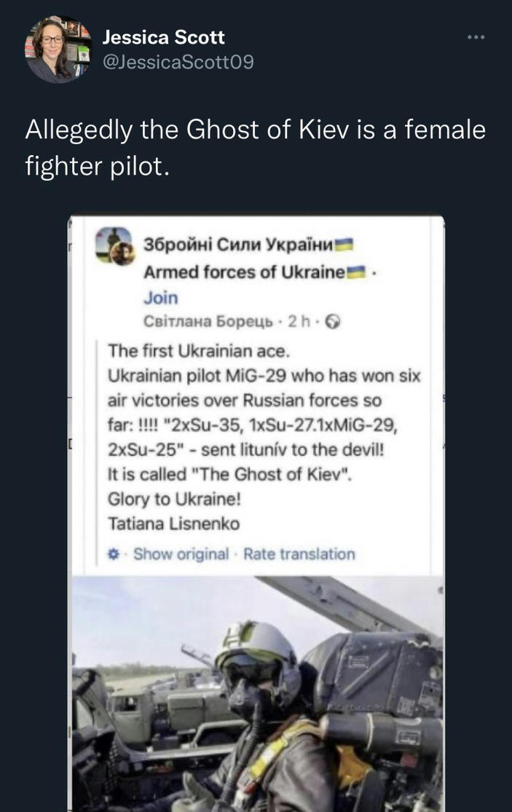512x812 pixels.
Task: Open Jessica Scott's profile picture
Action: 58,49
